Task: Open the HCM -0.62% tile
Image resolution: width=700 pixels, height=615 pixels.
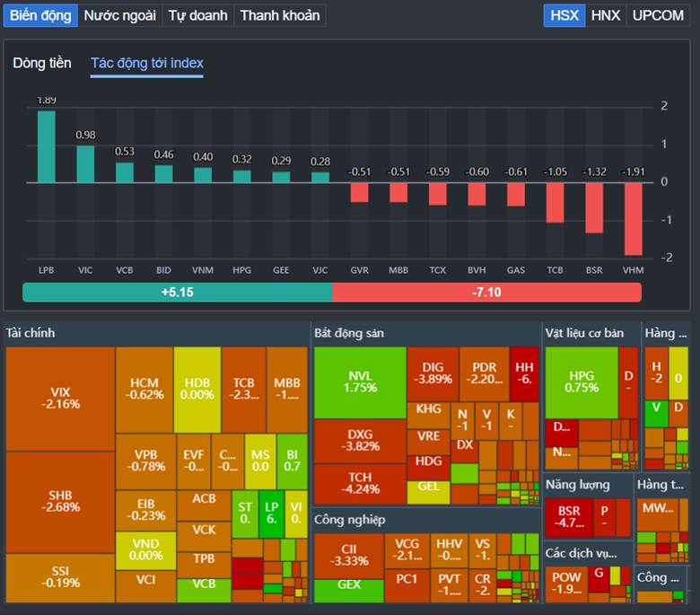Action: coord(144,389)
